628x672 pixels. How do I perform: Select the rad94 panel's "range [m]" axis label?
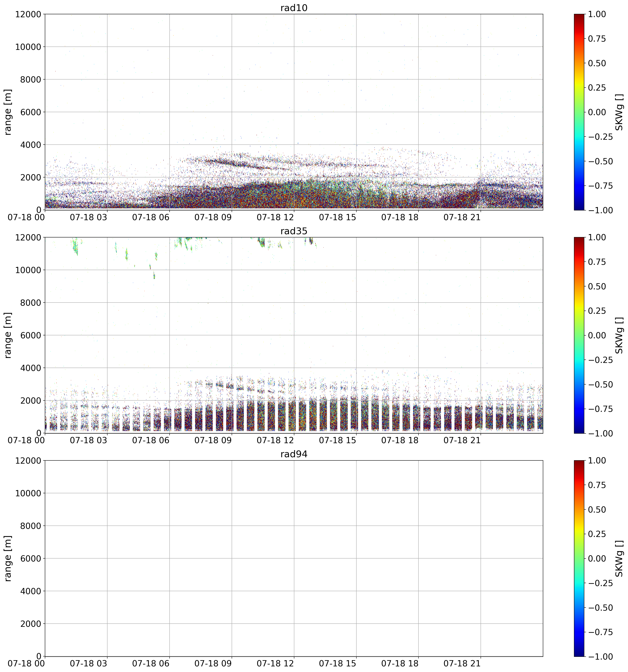point(8,558)
